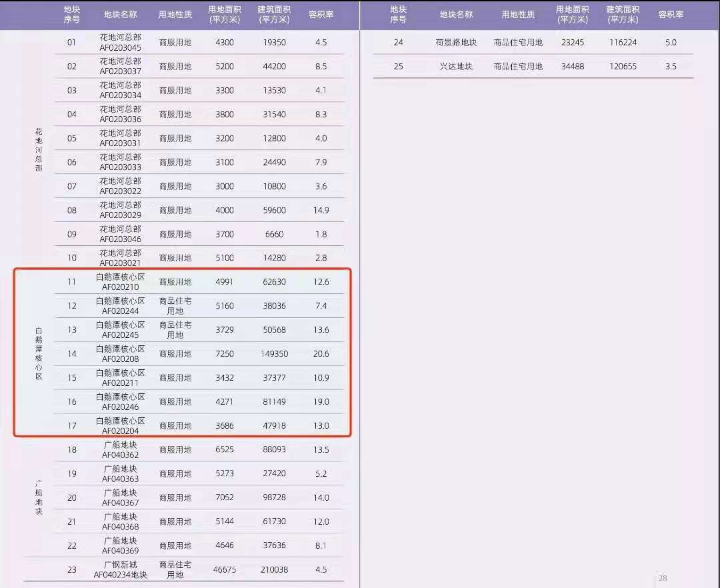Select parcel 18 广船地块 AF040362

click(x=120, y=449)
